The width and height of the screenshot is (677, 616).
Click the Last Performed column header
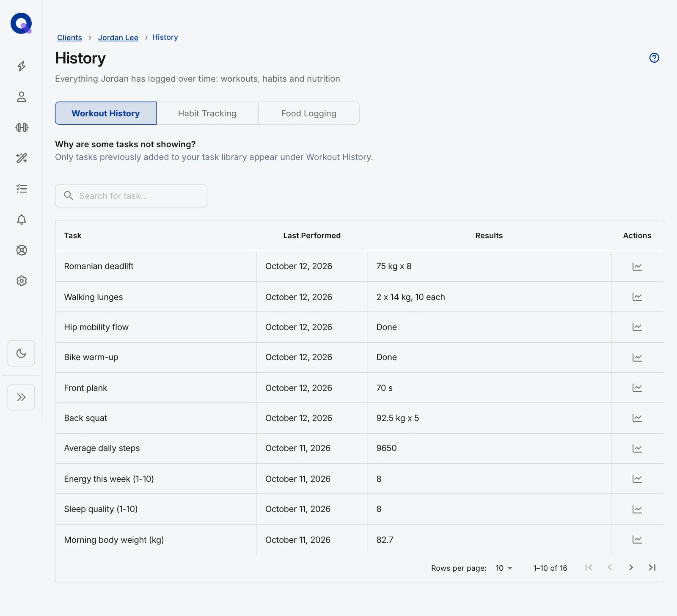[x=312, y=236]
